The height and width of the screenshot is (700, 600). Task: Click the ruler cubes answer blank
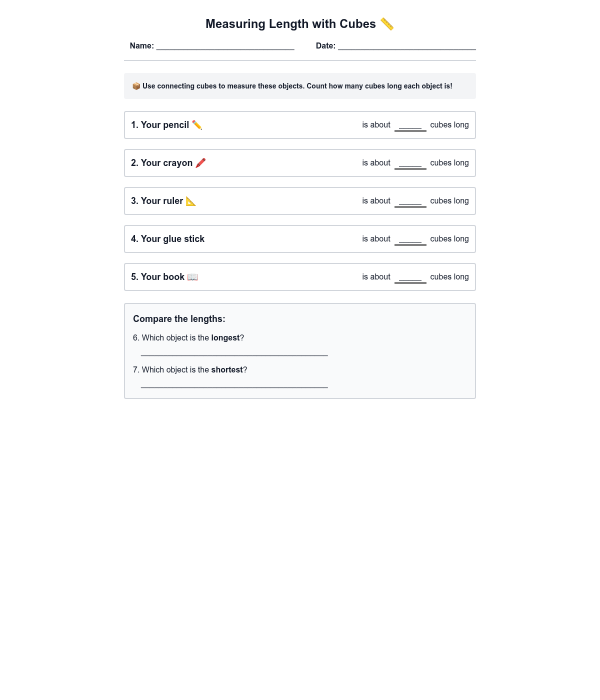[410, 201]
